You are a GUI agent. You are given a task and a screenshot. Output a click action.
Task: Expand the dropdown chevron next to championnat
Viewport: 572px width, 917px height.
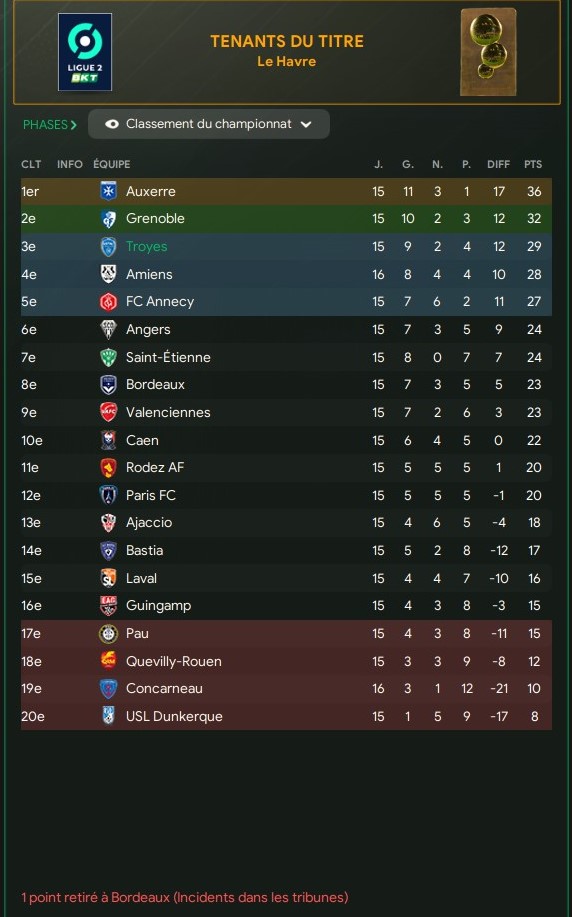[x=306, y=124]
